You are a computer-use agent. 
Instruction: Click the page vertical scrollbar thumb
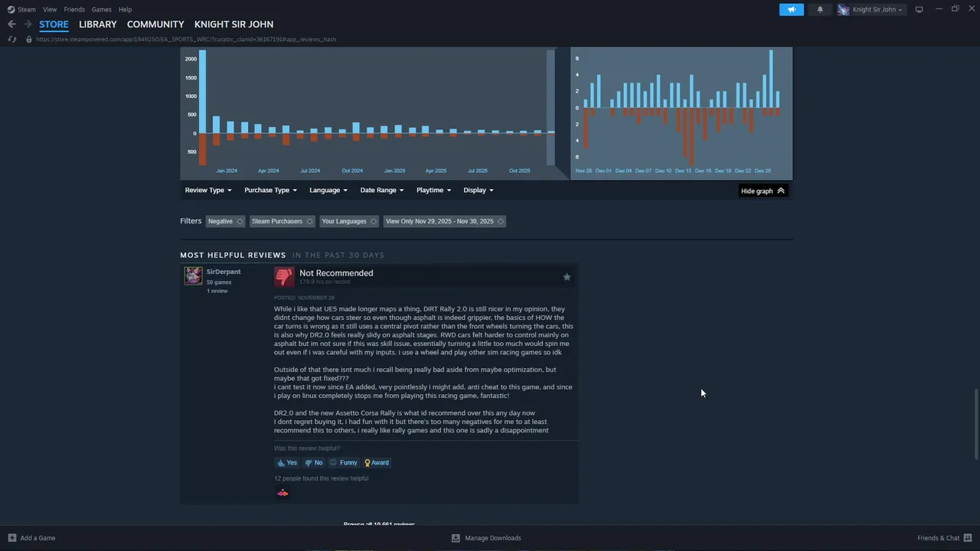coord(975,425)
